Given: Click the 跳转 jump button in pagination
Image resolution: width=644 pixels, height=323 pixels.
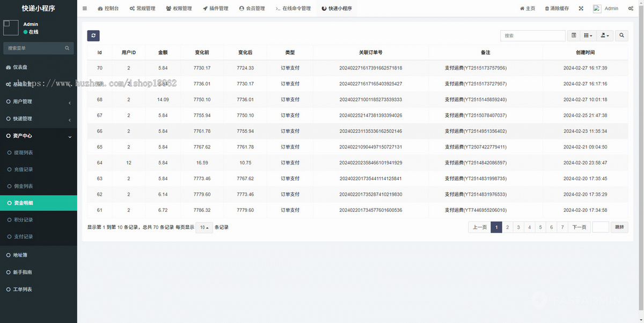Looking at the screenshot, I should point(618,227).
